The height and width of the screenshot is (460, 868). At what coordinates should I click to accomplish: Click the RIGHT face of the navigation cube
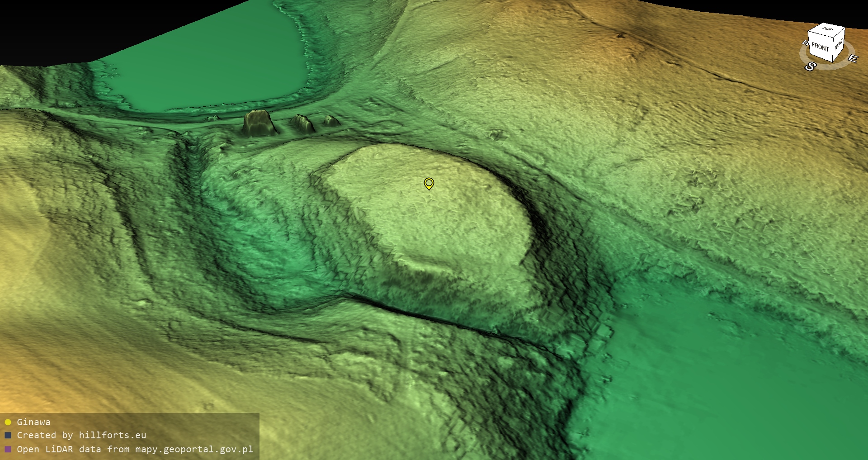tap(839, 45)
